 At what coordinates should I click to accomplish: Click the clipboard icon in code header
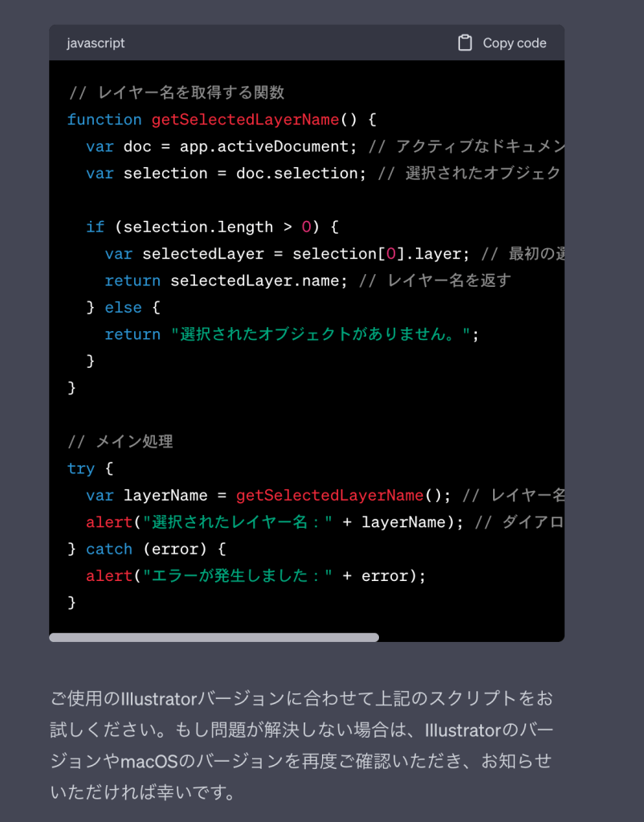point(465,43)
